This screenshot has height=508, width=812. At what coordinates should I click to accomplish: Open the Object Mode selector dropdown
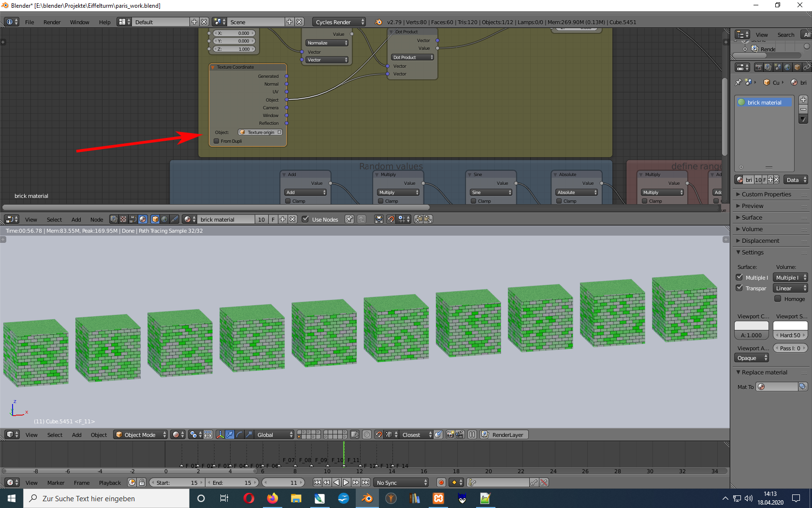click(141, 434)
